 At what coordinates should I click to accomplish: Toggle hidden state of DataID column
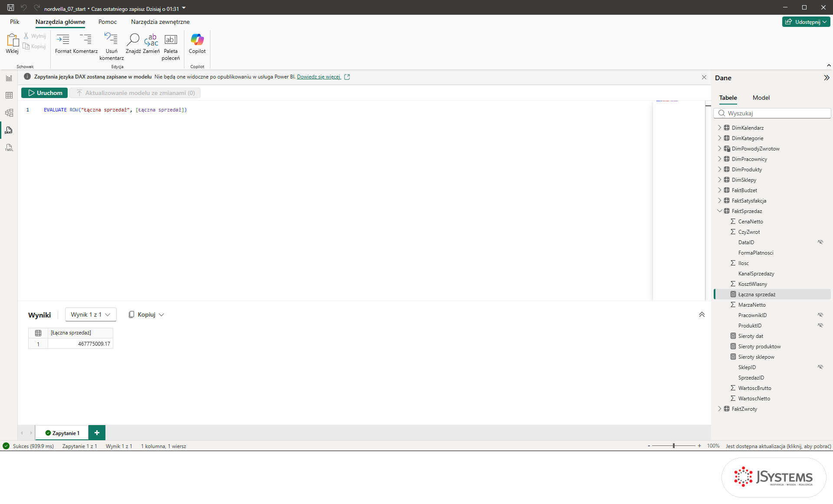(820, 242)
